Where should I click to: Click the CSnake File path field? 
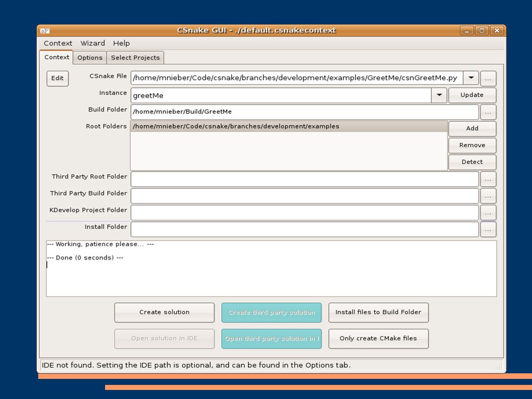297,78
